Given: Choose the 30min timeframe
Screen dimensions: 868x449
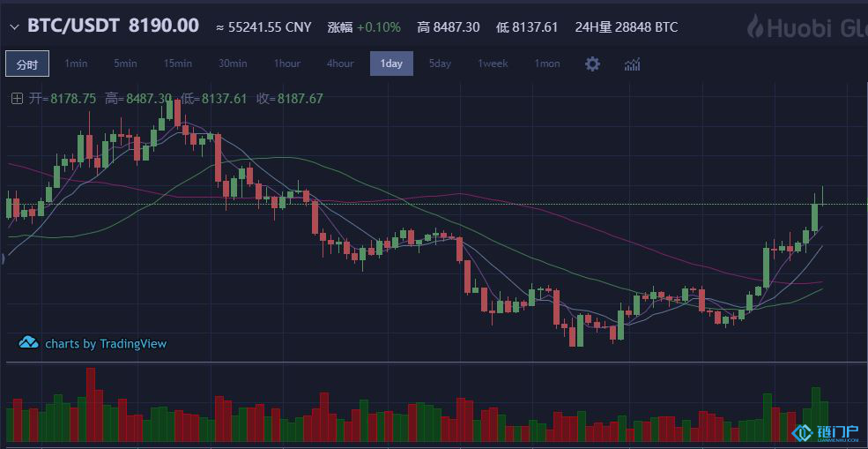Looking at the screenshot, I should (x=233, y=64).
